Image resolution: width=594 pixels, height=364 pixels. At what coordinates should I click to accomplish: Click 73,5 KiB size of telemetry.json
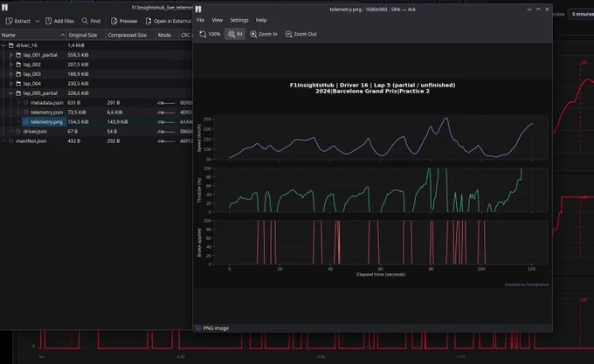pyautogui.click(x=77, y=113)
